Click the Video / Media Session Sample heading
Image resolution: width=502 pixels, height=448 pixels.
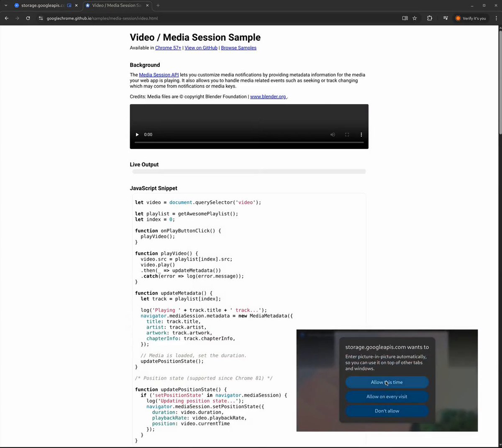click(x=195, y=37)
